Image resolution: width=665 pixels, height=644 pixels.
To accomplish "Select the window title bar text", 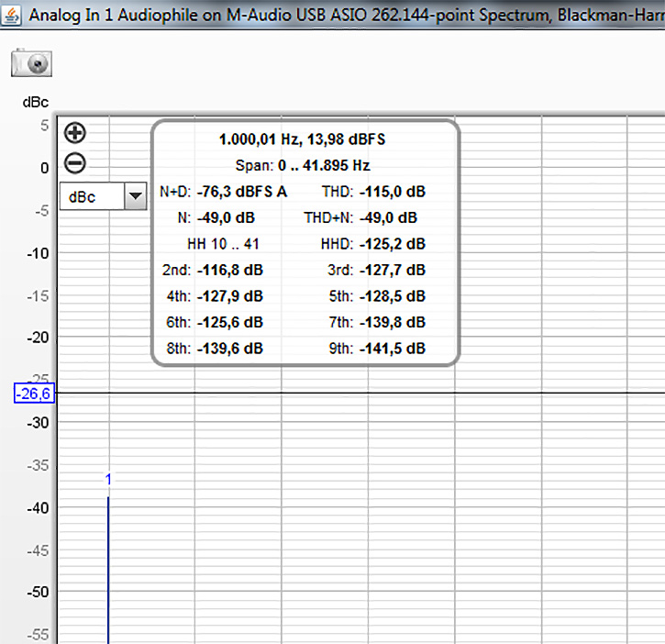I will 347,16.
